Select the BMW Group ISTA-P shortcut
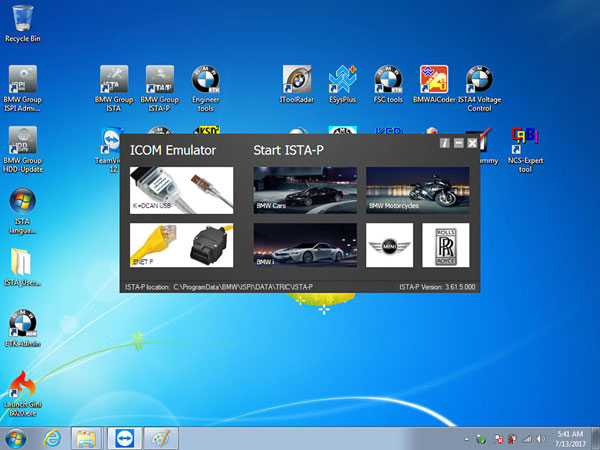 click(160, 89)
